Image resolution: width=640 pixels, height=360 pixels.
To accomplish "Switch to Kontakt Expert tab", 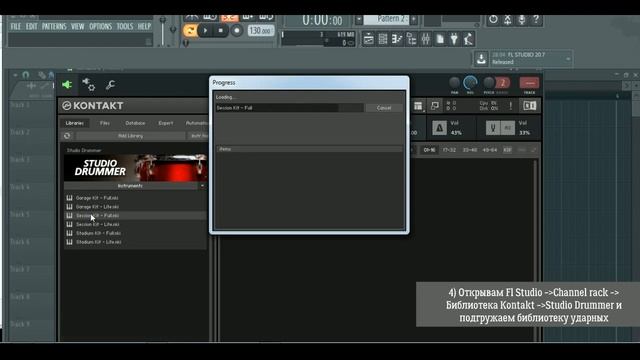I will [166, 123].
